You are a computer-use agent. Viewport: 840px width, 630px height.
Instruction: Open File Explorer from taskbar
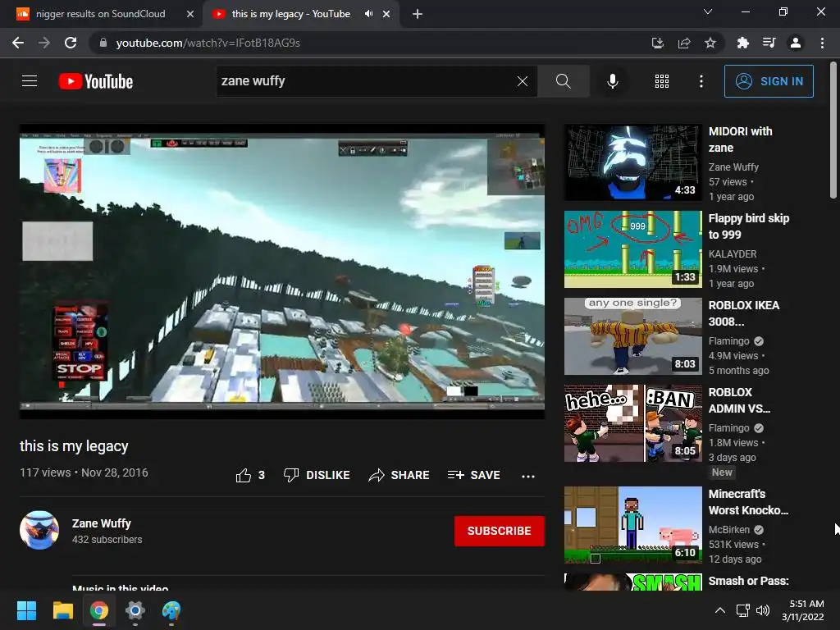(x=62, y=610)
